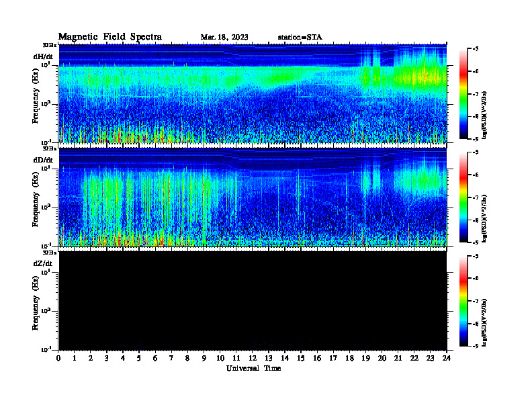532x411 pixels.
Task: Click hour tick label "9" on time axis
Action: [x=204, y=359]
